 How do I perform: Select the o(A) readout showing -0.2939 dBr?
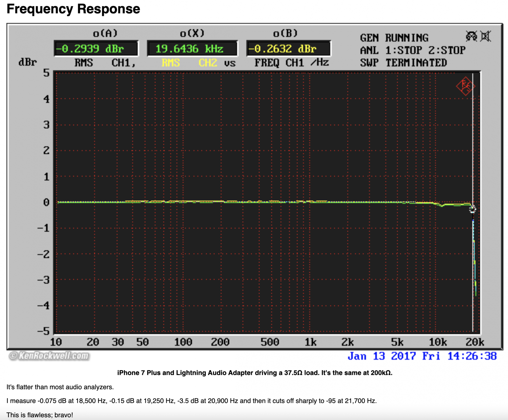point(96,49)
